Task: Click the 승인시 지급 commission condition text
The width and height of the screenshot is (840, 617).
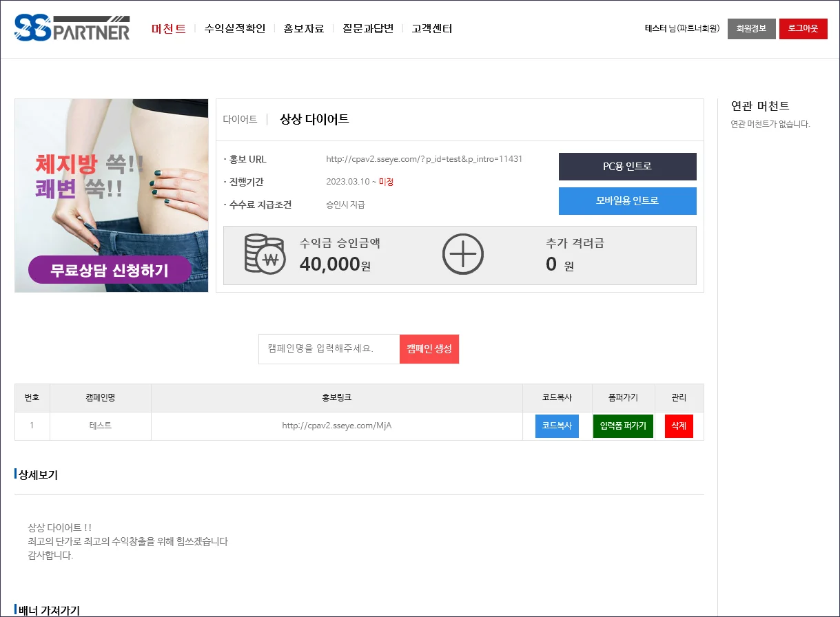Action: tap(345, 205)
